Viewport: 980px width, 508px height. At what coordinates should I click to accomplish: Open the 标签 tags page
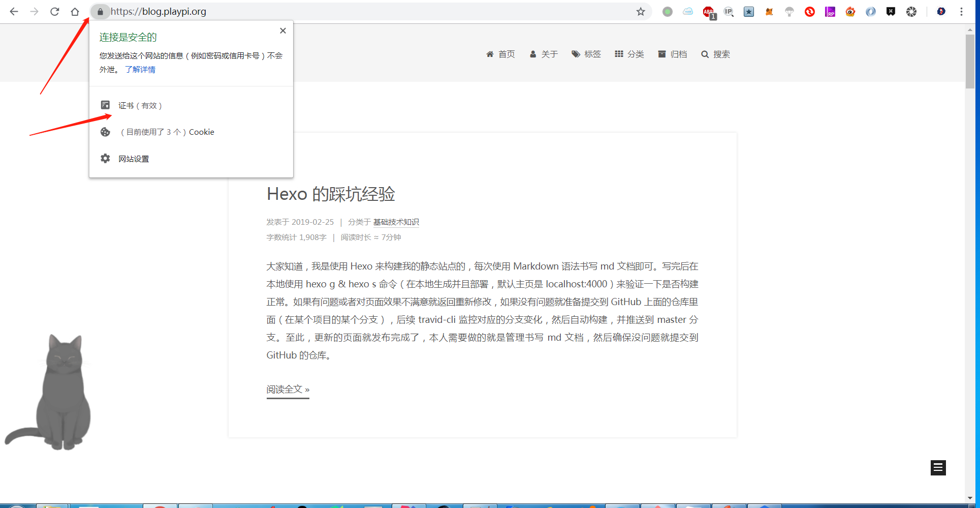tap(586, 54)
